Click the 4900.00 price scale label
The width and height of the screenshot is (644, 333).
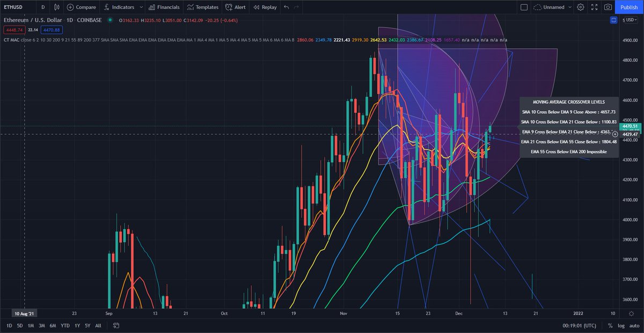pyautogui.click(x=630, y=40)
